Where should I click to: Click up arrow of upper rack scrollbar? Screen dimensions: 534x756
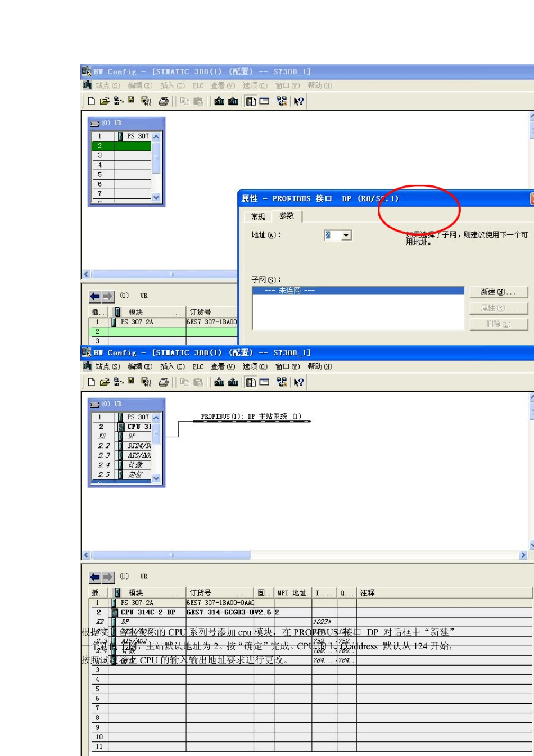pyautogui.click(x=156, y=137)
